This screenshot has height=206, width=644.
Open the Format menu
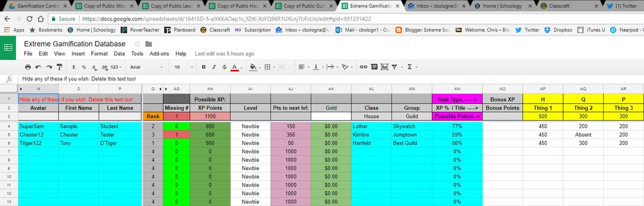point(99,54)
